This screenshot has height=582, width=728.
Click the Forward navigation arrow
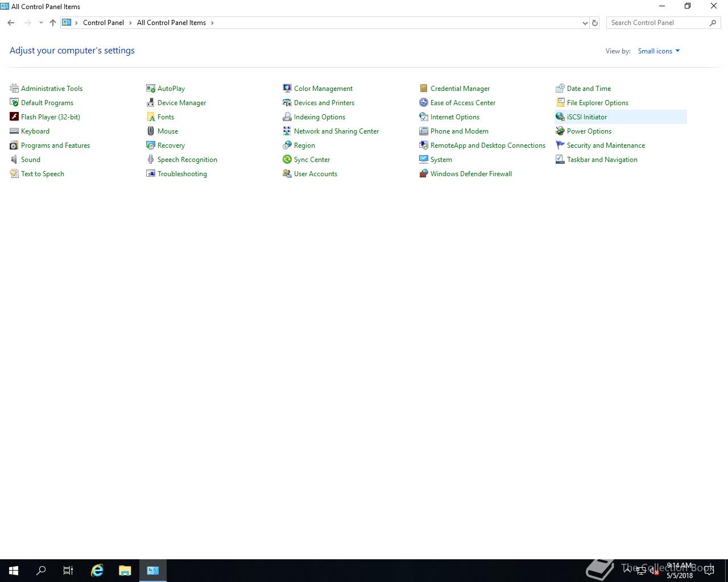(27, 23)
